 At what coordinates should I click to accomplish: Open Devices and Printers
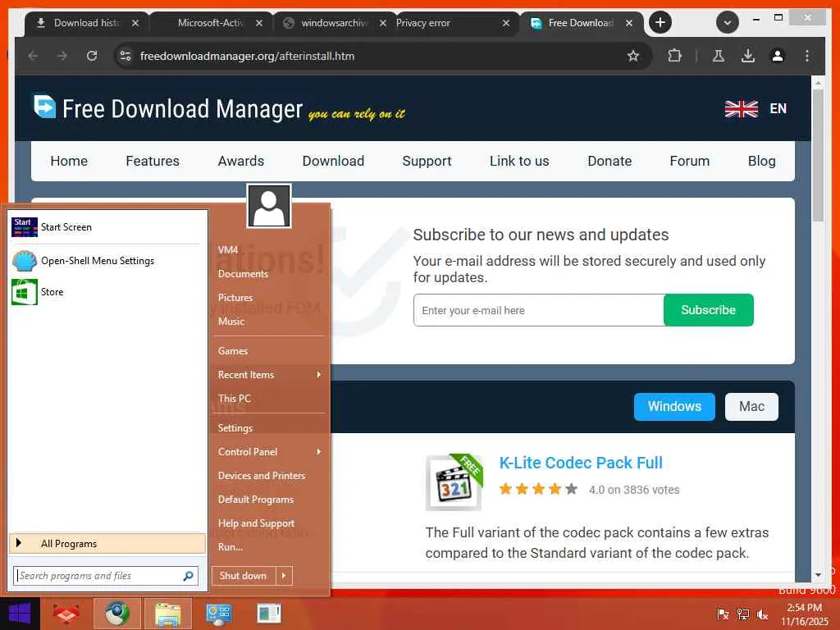click(x=269, y=476)
